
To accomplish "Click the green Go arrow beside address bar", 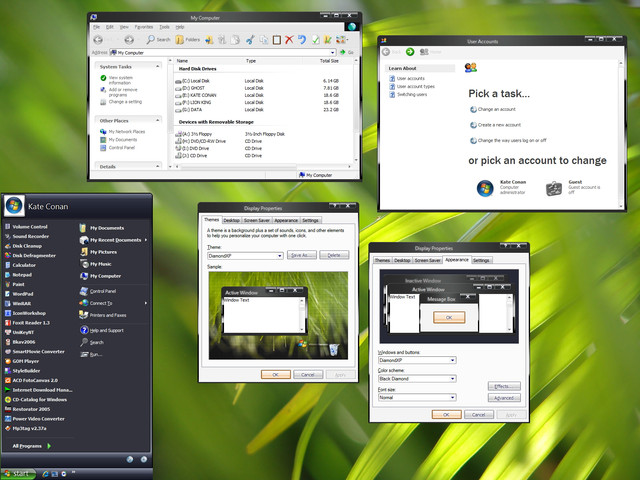I will (343, 52).
